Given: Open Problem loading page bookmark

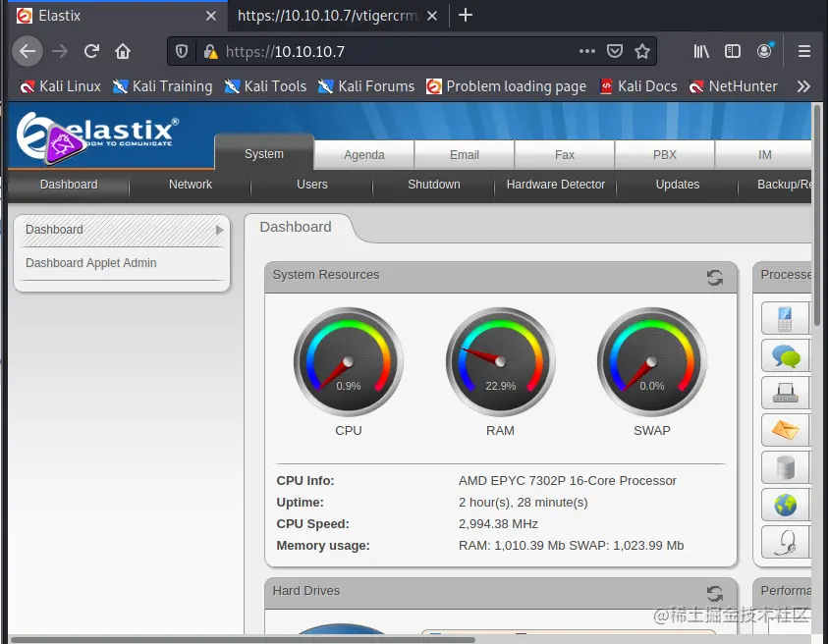Looking at the screenshot, I should (506, 86).
